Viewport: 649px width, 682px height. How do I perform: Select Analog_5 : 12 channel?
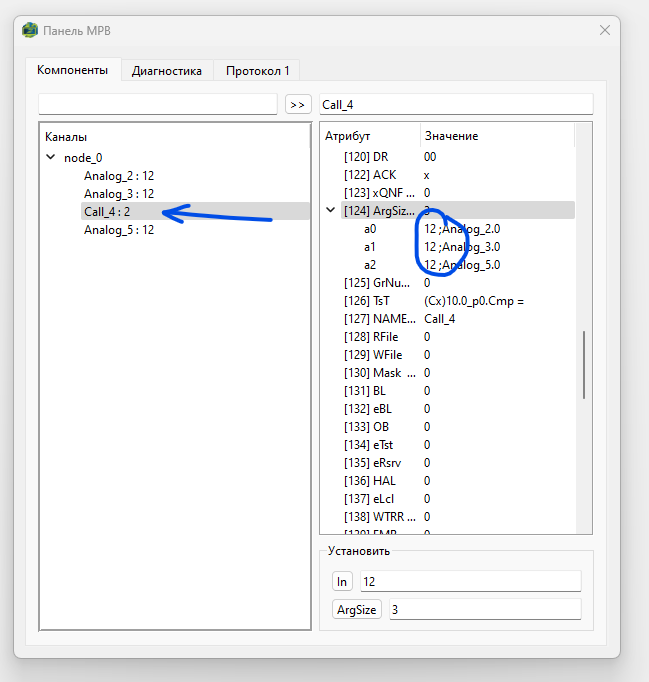tap(119, 230)
